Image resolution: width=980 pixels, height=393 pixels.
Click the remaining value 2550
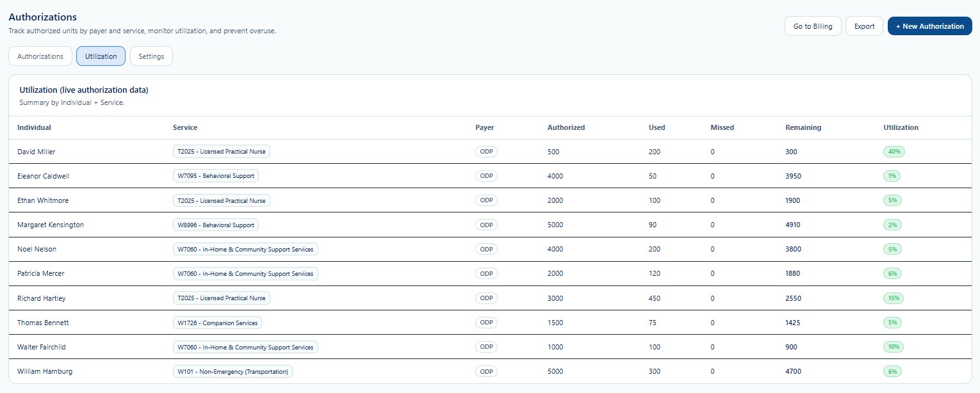tap(793, 298)
